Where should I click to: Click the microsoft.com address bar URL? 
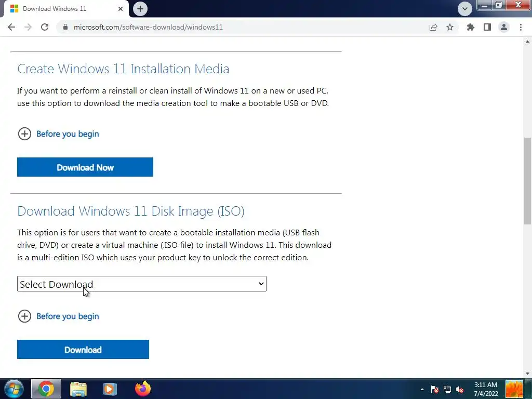(x=148, y=27)
